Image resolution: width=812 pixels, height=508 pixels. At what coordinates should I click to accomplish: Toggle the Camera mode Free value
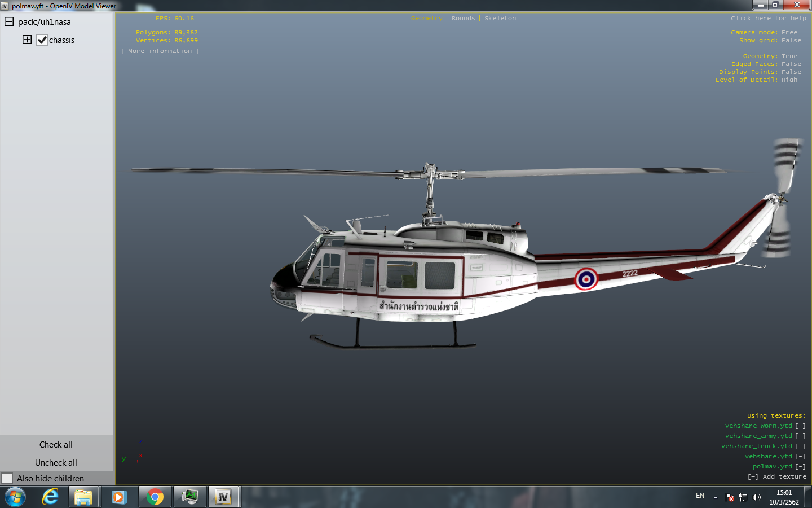[x=789, y=33]
